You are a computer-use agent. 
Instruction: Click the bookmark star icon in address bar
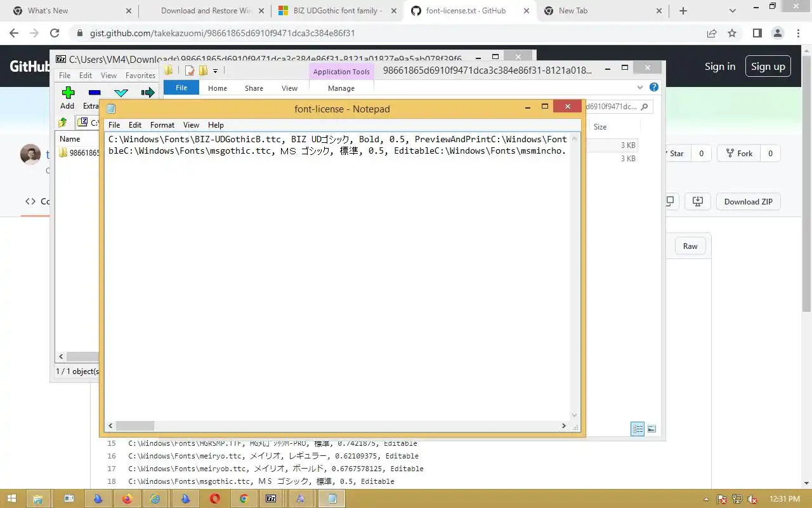click(x=732, y=33)
